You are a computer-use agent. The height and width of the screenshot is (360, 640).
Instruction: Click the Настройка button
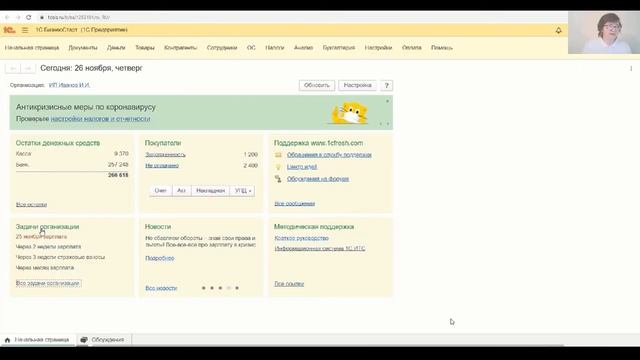358,85
